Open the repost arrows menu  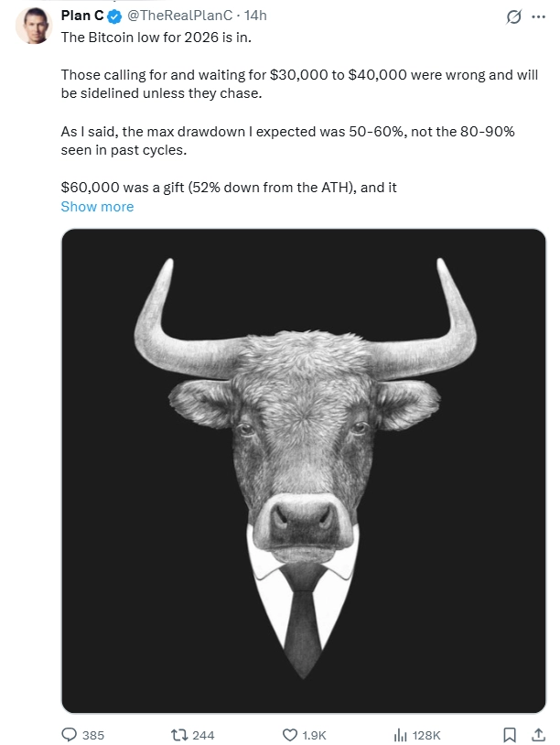[x=180, y=734]
